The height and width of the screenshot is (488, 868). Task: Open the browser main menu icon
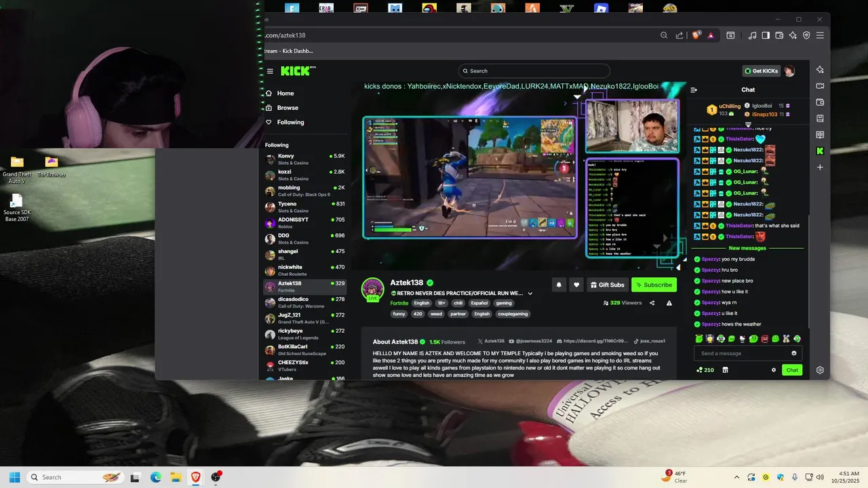click(820, 35)
